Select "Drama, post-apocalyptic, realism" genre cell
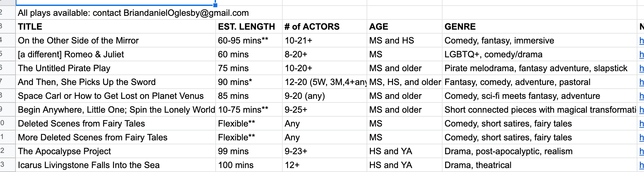The image size is (644, 172). click(x=508, y=151)
